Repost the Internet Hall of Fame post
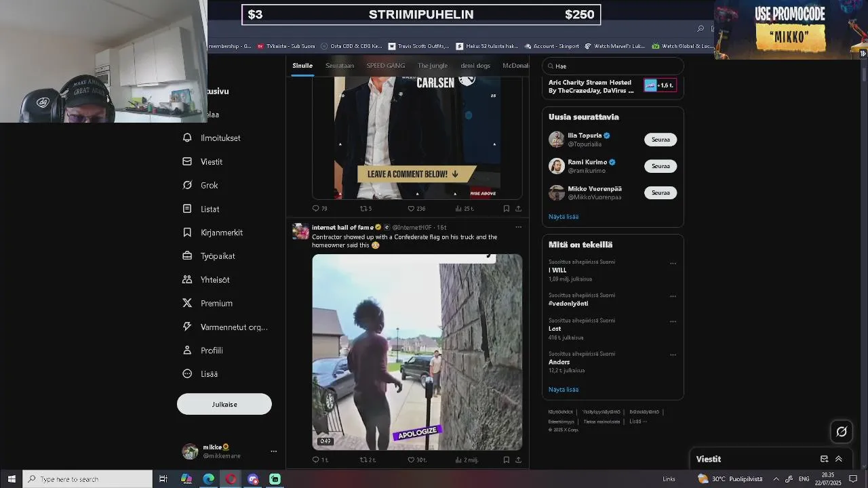868x488 pixels. tap(363, 460)
